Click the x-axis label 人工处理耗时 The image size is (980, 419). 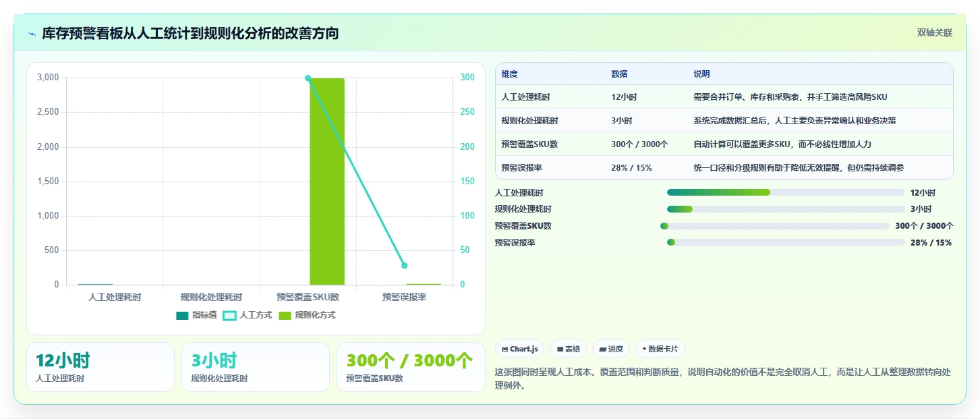[x=115, y=297]
